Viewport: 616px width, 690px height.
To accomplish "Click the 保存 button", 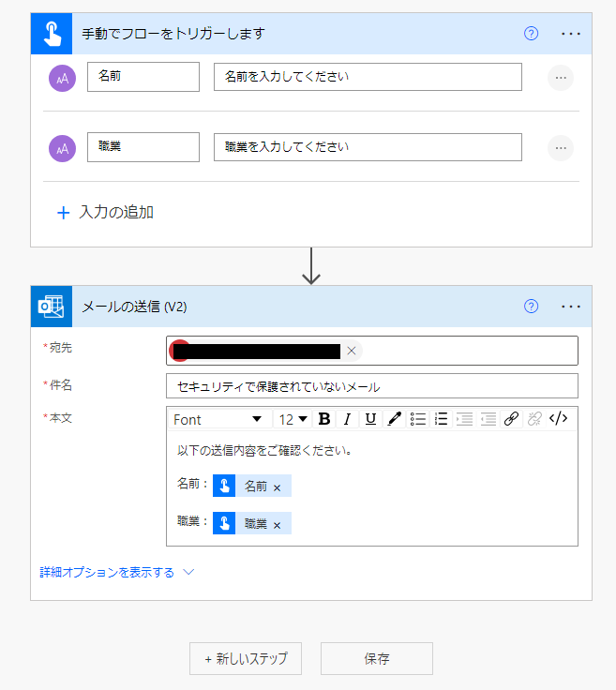I will 377,659.
